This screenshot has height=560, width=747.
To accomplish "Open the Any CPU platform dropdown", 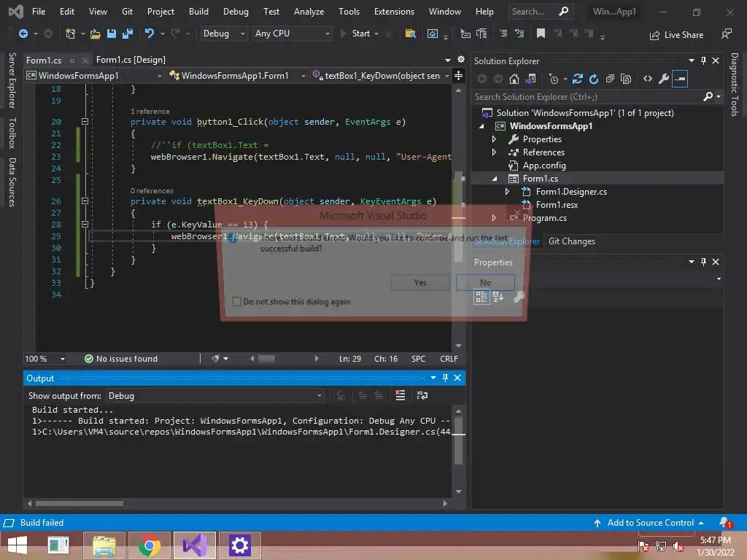I will tap(292, 34).
